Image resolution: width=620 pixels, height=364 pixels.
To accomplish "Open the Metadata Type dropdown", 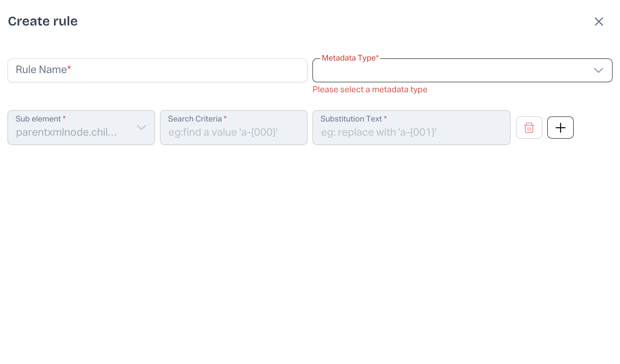I will click(451, 71).
